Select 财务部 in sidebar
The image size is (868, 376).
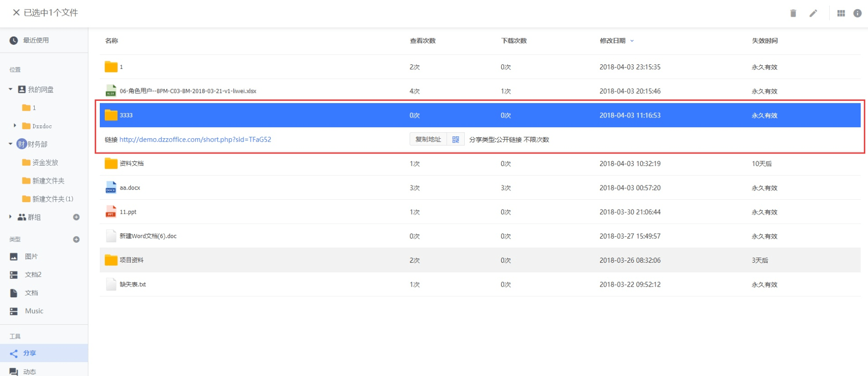coord(37,144)
